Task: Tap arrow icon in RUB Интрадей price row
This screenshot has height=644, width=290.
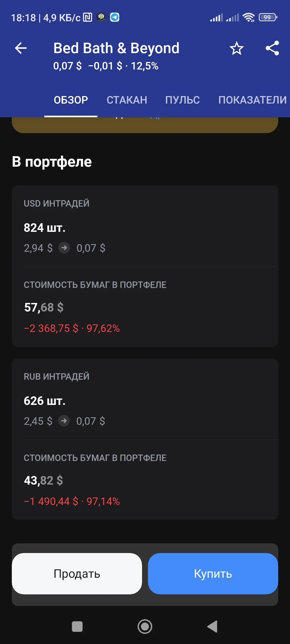Action: tap(64, 421)
